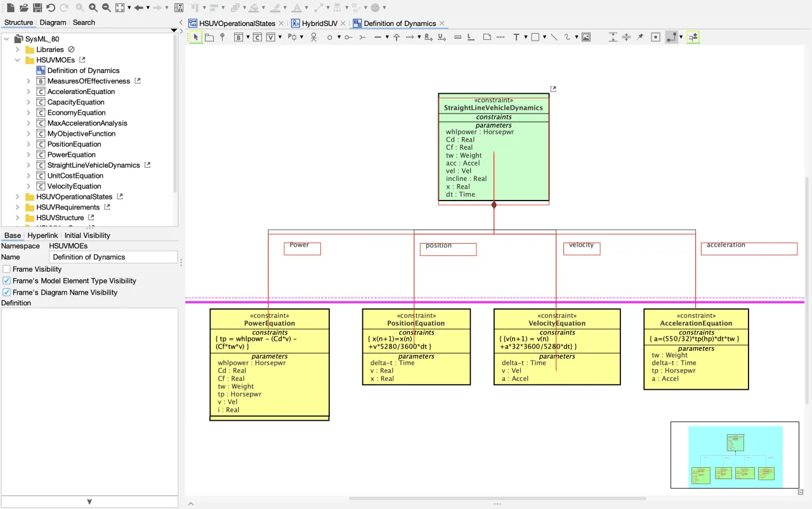This screenshot has width=812, height=509.
Task: Select PowerEquation in structure tree
Action: click(71, 155)
